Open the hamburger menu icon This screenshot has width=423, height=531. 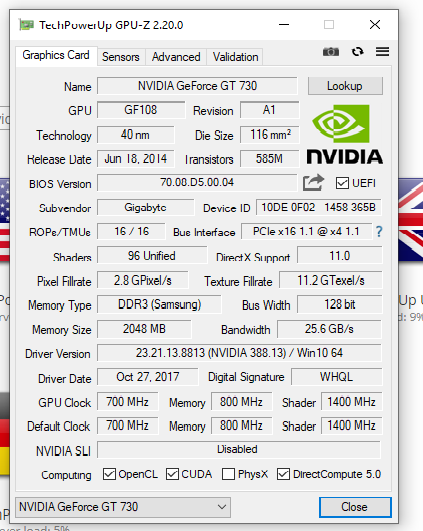pos(382,52)
